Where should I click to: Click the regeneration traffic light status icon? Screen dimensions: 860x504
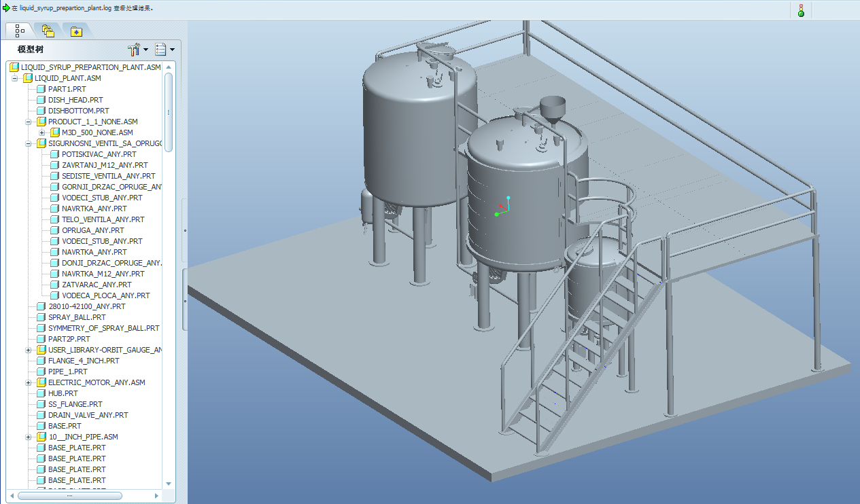801,10
